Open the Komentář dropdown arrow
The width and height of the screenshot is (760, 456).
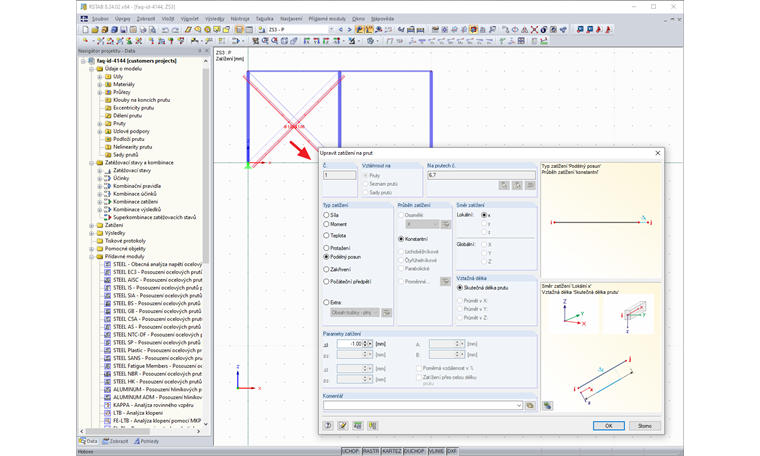click(519, 405)
